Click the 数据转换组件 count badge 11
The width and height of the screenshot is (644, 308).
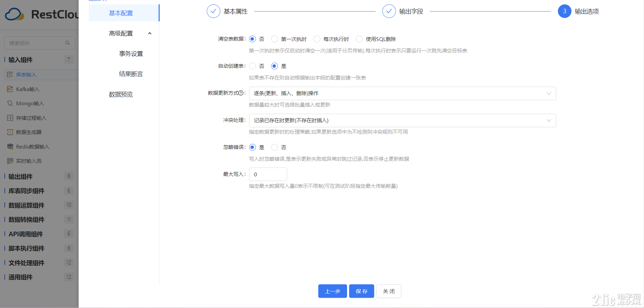[x=69, y=219]
